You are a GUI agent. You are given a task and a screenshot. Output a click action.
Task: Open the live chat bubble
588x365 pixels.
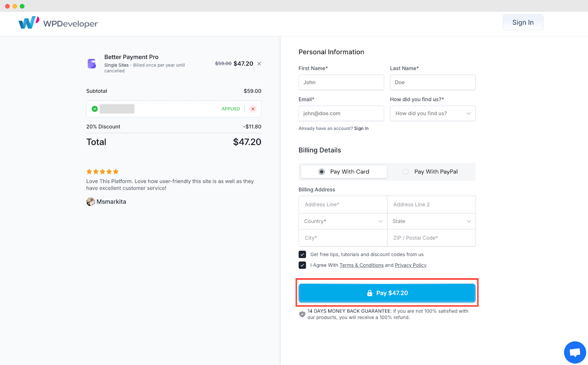click(575, 352)
